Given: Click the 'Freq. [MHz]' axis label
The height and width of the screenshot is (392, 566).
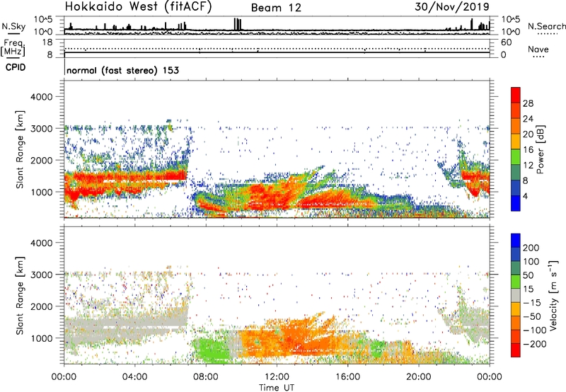Looking at the screenshot, I should (x=13, y=47).
